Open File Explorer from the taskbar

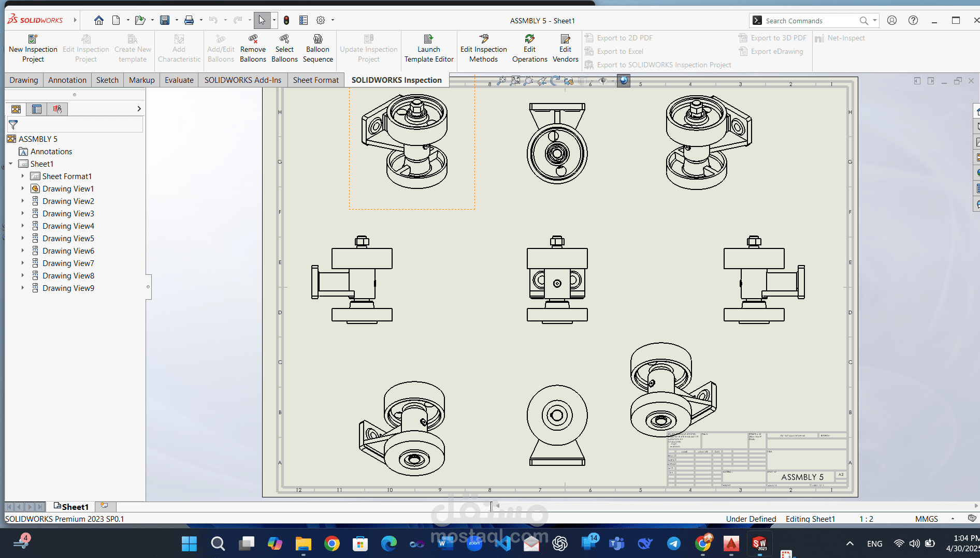pyautogui.click(x=304, y=544)
